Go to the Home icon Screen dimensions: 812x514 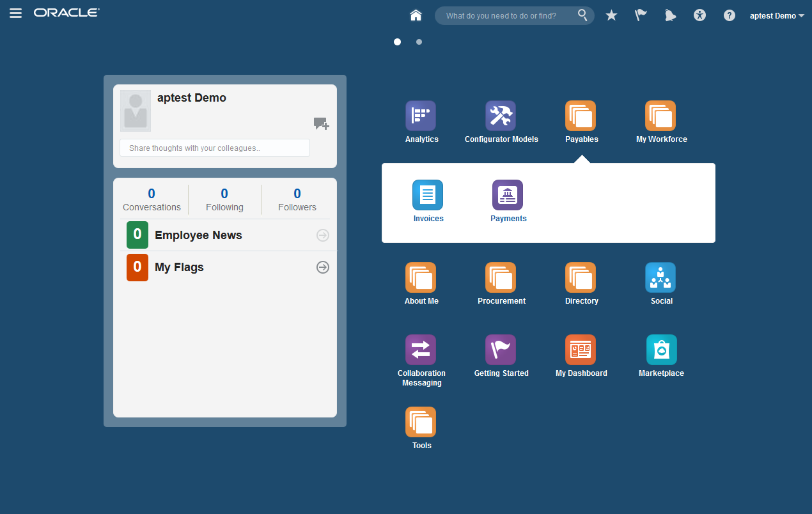pyautogui.click(x=416, y=15)
